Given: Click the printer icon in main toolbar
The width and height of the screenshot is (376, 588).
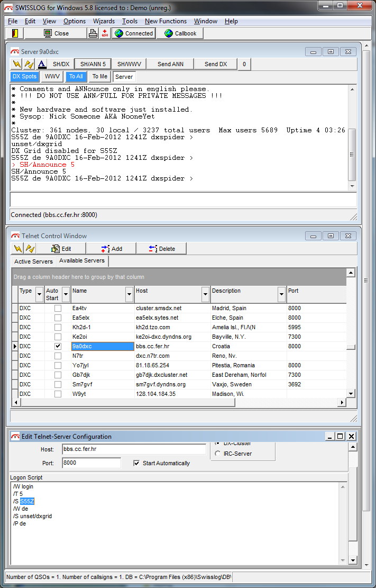Looking at the screenshot, I should (93, 33).
